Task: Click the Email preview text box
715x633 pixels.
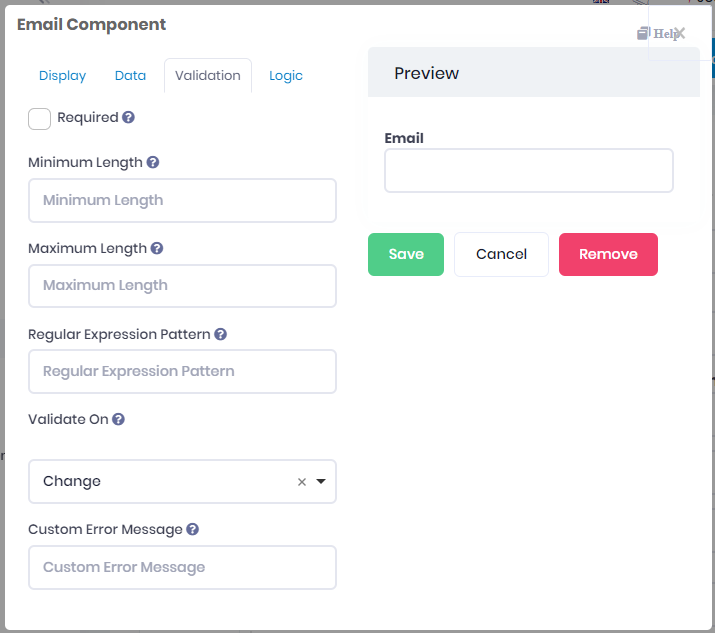Action: (528, 170)
